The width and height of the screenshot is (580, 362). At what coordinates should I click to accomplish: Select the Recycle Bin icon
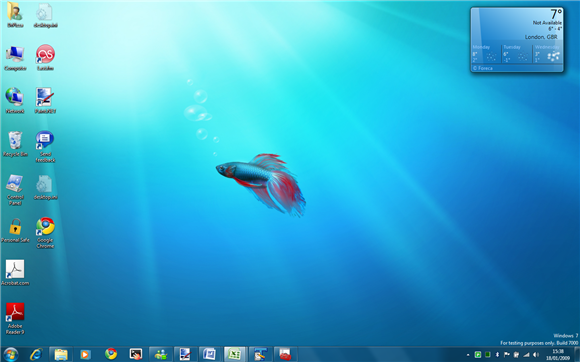coord(15,144)
